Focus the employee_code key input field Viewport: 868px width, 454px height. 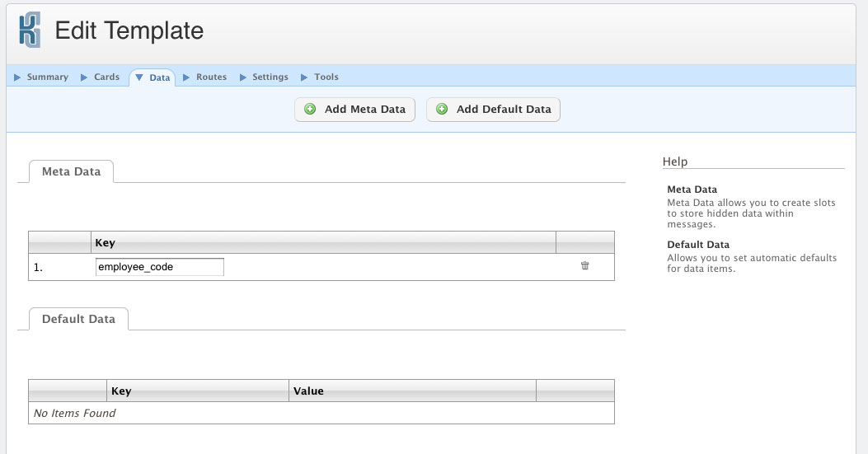(x=159, y=267)
